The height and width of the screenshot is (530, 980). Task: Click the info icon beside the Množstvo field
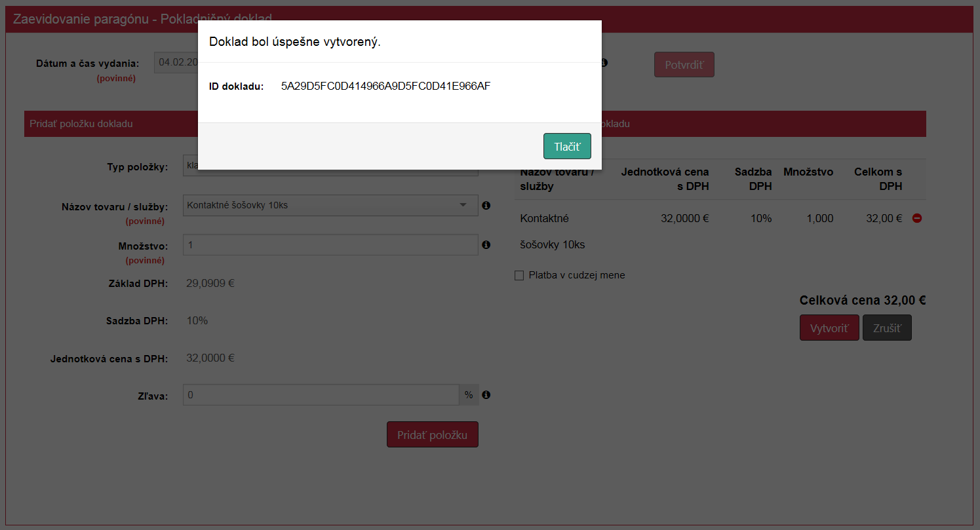pyautogui.click(x=486, y=244)
